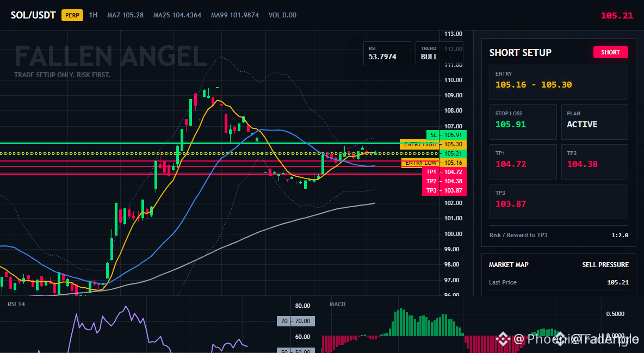The image size is (644, 353).
Task: Click the red 105.21 price in header
Action: (617, 16)
